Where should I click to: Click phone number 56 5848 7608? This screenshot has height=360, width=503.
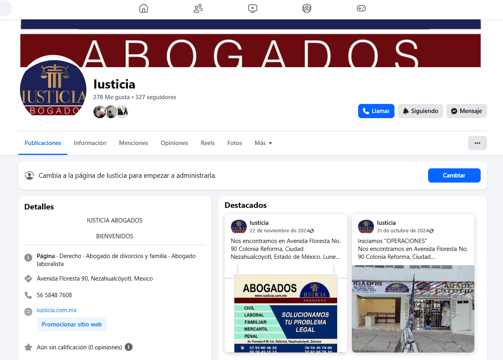(54, 295)
